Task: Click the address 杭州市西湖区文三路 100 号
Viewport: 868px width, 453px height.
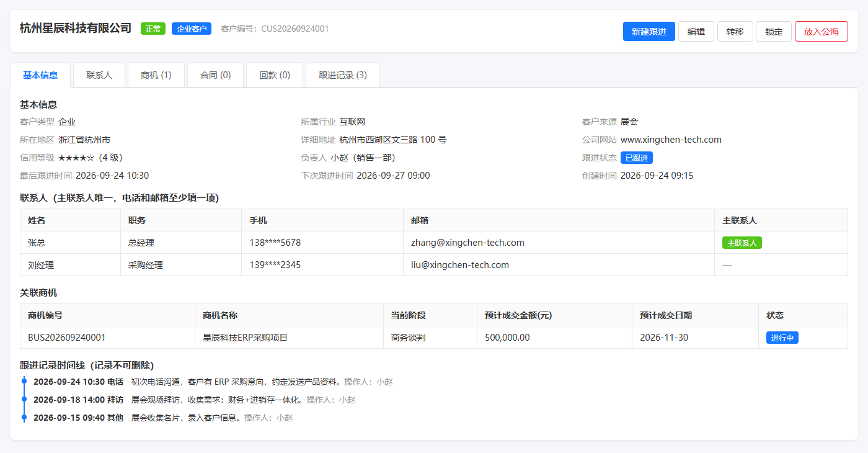Action: pyautogui.click(x=393, y=140)
